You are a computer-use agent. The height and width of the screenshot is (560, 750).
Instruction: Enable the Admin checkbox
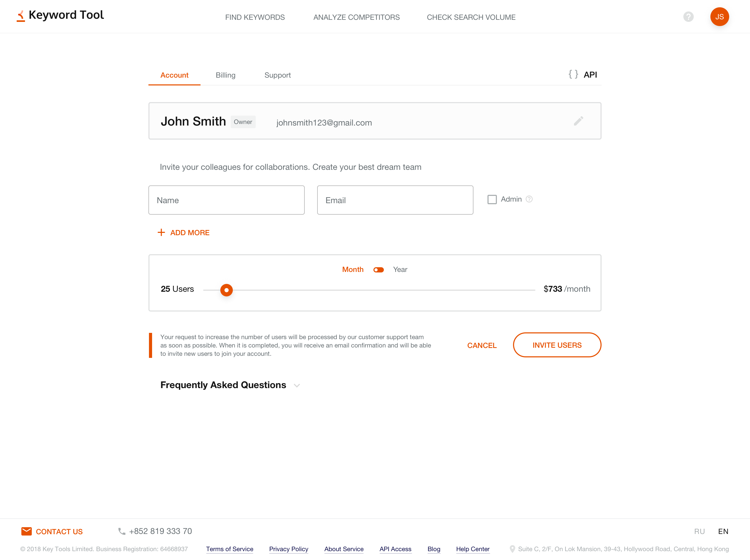tap(492, 199)
